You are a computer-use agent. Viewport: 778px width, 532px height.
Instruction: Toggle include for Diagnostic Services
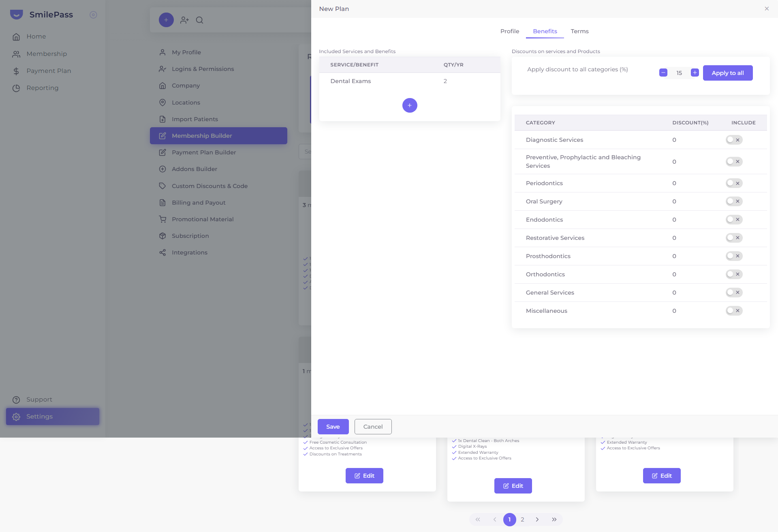coord(734,140)
